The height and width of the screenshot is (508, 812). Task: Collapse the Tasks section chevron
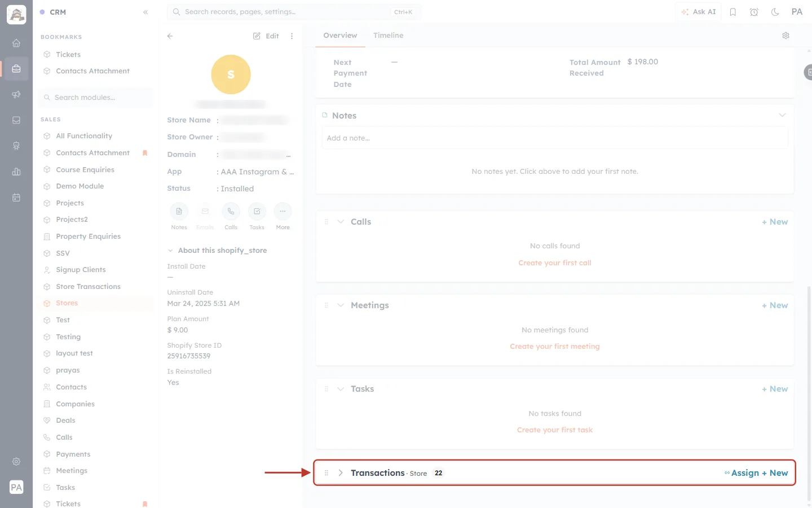click(x=341, y=389)
